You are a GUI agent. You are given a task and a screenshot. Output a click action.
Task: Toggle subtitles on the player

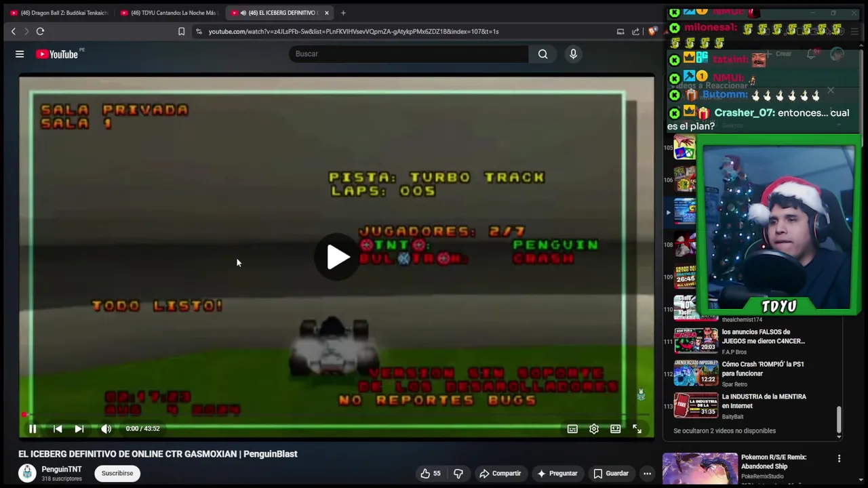tap(572, 428)
